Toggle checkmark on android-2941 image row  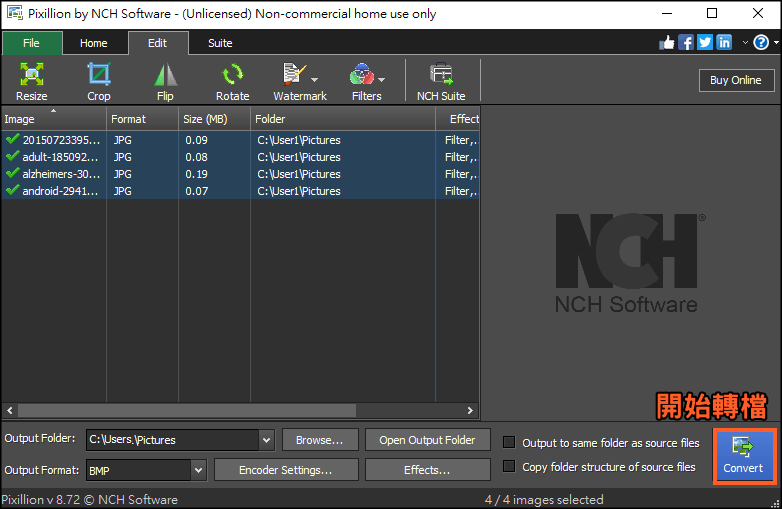pos(12,190)
